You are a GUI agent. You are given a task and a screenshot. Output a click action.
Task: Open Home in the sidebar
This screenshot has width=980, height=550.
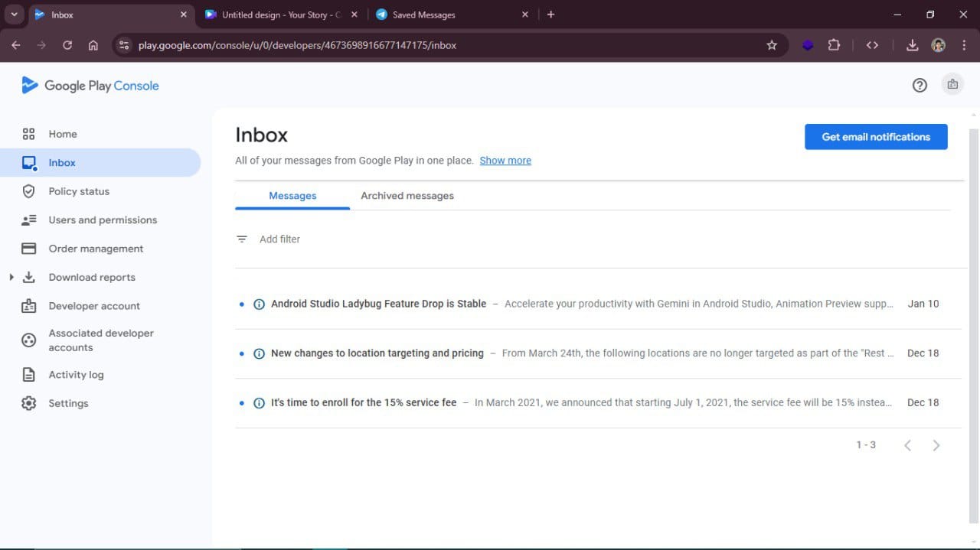100,134
